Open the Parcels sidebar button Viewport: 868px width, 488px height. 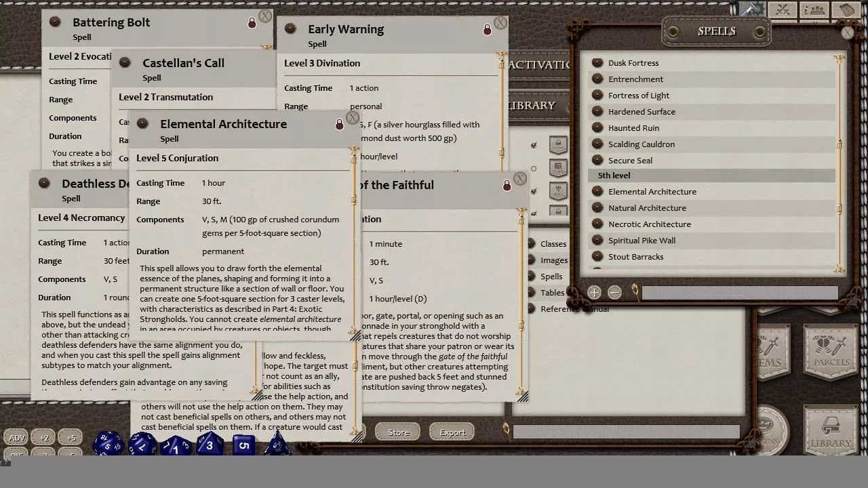click(831, 351)
